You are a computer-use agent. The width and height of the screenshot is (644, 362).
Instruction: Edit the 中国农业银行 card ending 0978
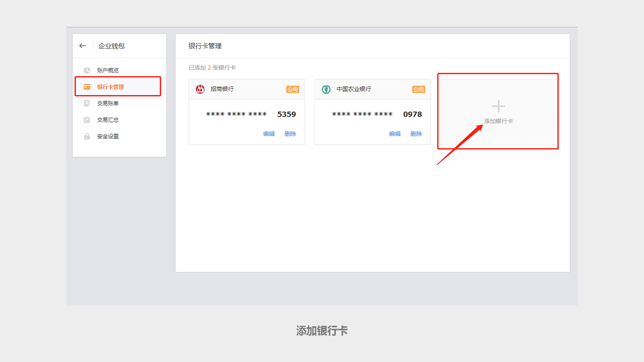click(x=395, y=134)
